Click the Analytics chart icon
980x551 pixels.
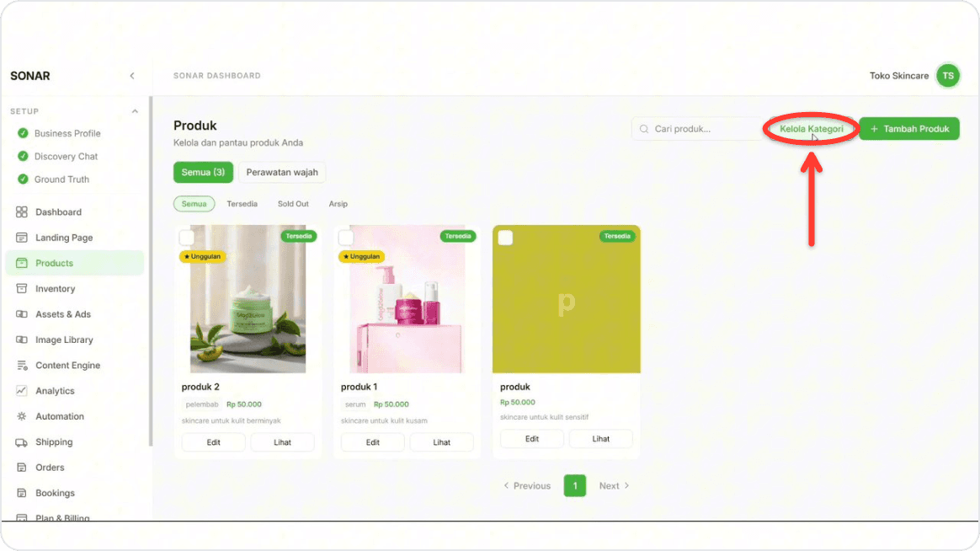22,391
